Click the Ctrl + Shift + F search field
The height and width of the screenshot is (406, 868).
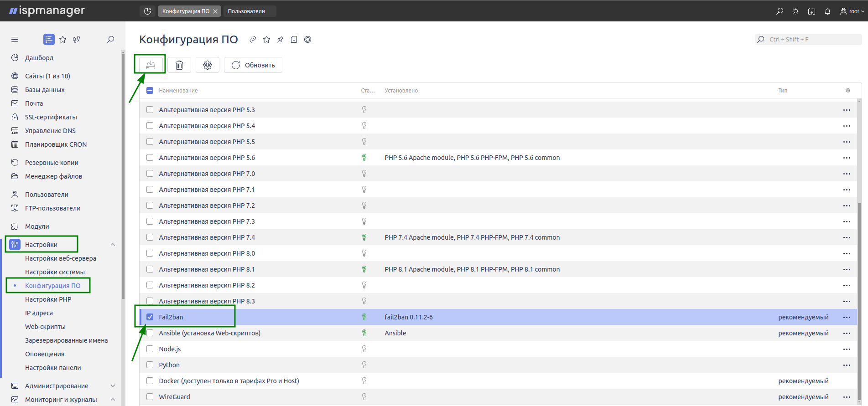[x=808, y=40]
